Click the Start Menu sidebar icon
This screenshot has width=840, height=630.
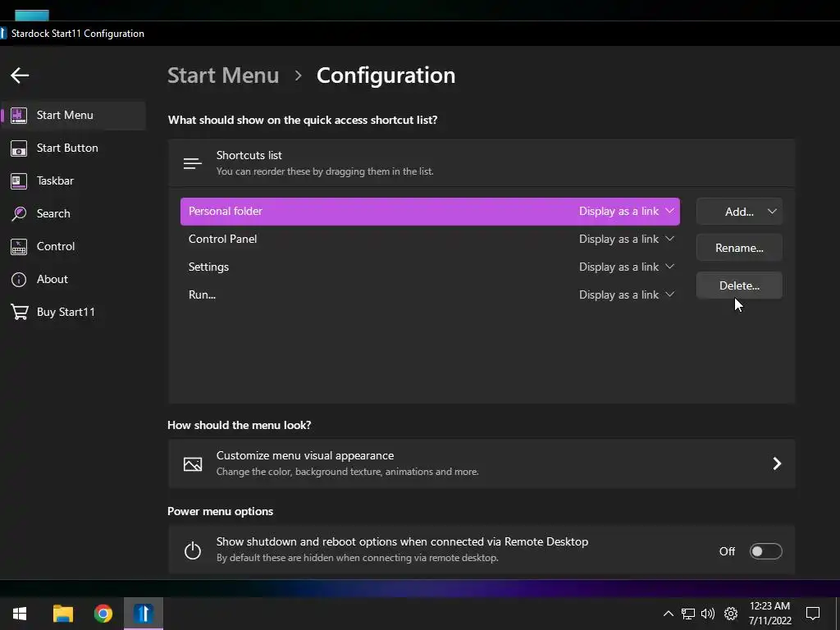pyautogui.click(x=19, y=115)
